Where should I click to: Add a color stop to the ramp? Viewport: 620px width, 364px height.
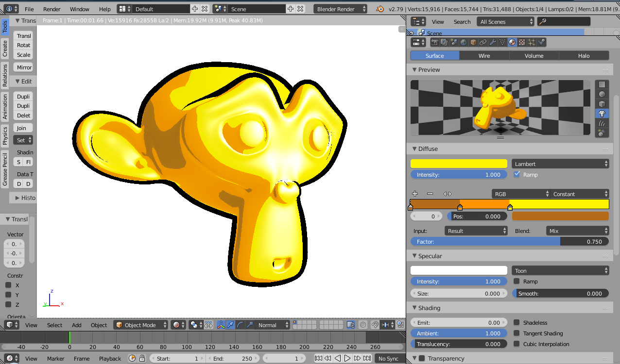[415, 194]
